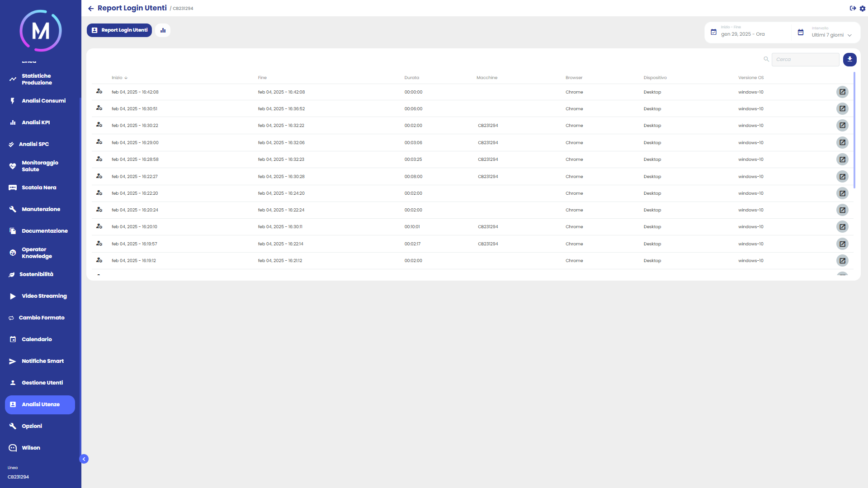Click the Durata column header
The height and width of the screenshot is (488, 868).
click(411, 78)
